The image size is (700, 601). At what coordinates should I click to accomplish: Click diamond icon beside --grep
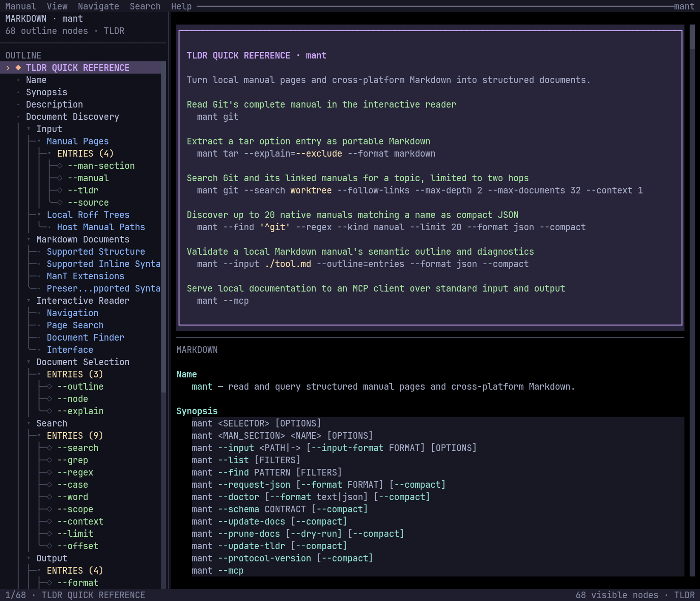point(49,460)
